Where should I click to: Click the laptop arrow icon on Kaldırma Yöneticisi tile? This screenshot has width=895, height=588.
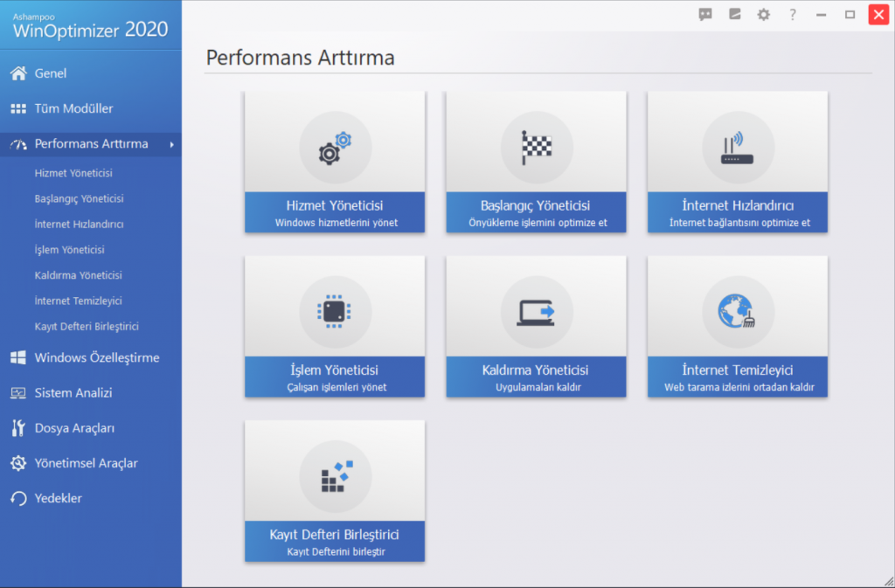pyautogui.click(x=536, y=313)
